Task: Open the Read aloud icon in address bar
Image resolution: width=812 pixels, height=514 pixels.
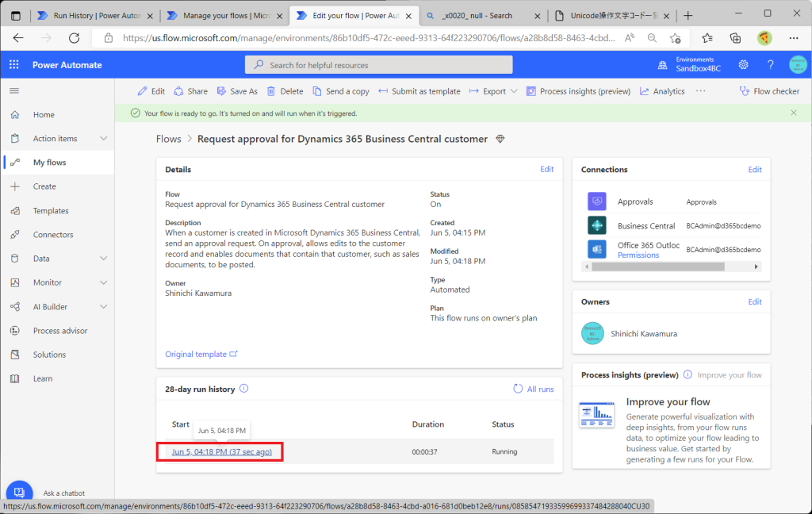Action: [x=629, y=38]
